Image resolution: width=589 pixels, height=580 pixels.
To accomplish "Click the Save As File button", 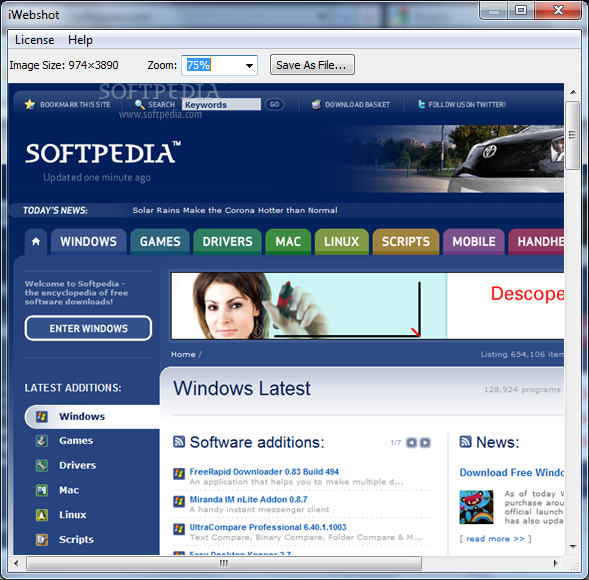I will pos(312,65).
